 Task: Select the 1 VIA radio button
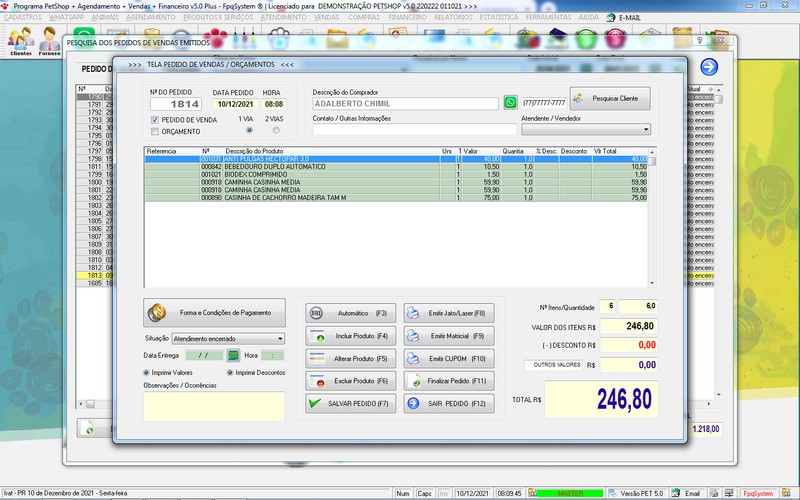coord(249,131)
